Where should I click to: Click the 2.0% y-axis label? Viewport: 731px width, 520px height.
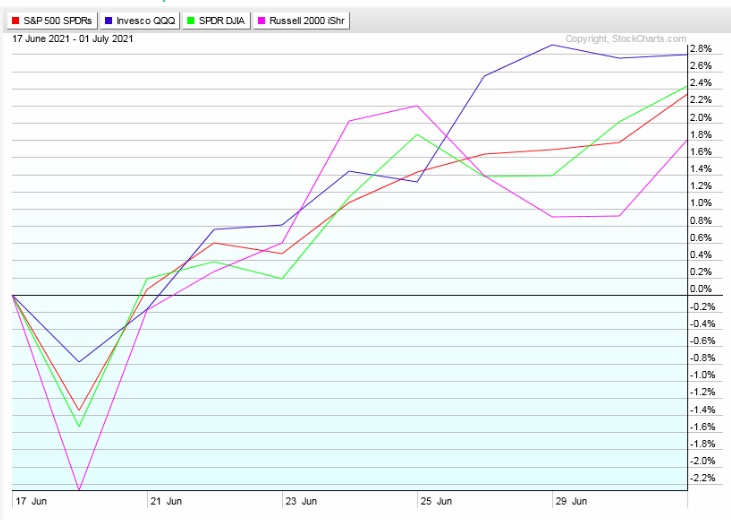tap(701, 118)
